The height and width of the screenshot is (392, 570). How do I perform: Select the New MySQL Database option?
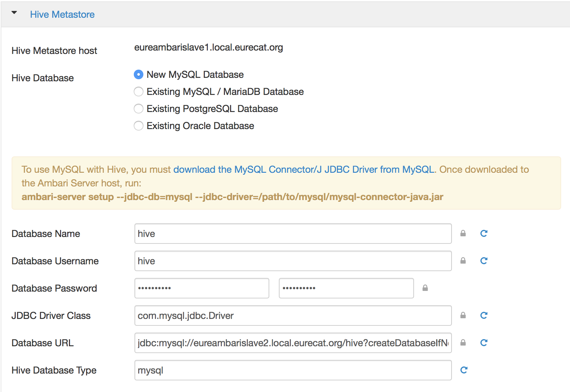click(x=139, y=74)
